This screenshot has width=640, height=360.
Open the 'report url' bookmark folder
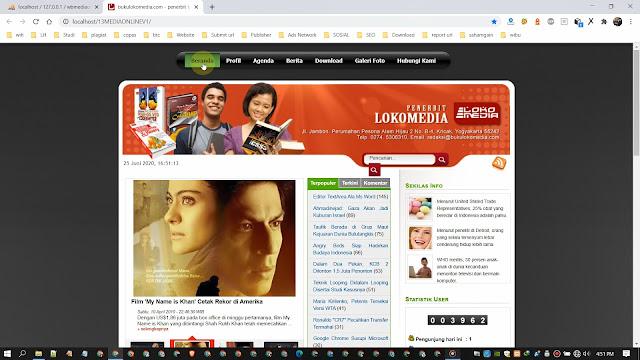click(438, 35)
